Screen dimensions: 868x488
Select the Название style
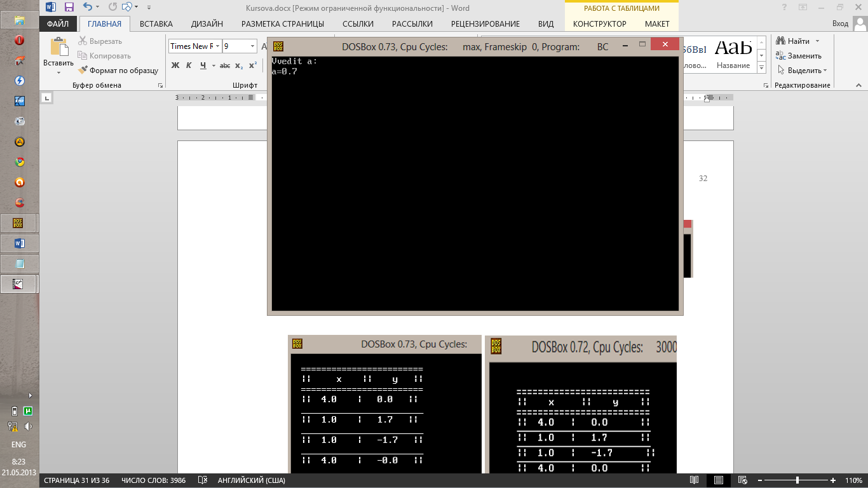pyautogui.click(x=733, y=54)
